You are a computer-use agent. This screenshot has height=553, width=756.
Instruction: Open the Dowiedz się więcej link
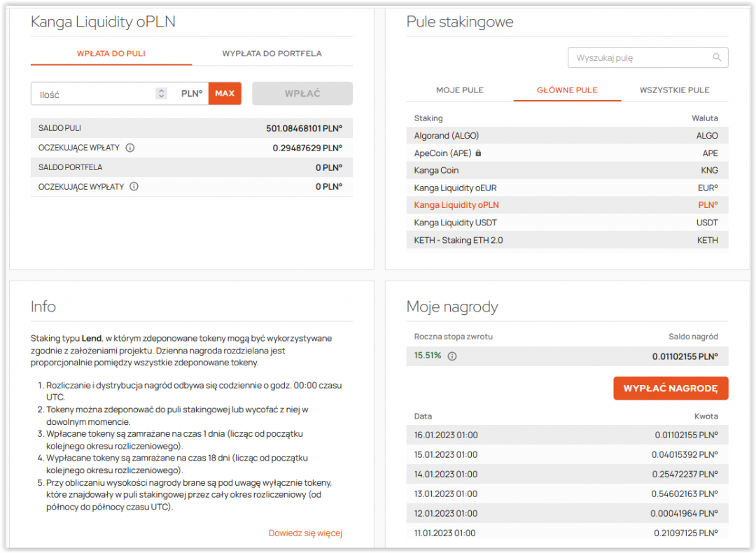305,533
